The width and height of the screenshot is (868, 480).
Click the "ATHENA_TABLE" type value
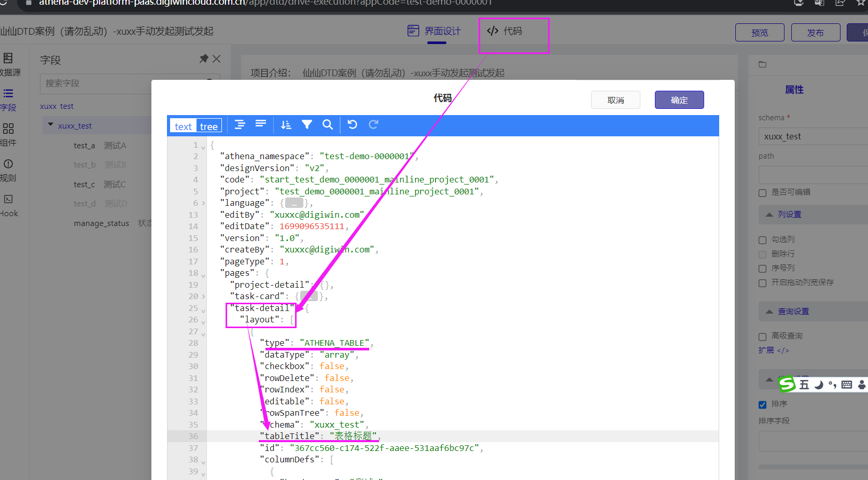334,343
